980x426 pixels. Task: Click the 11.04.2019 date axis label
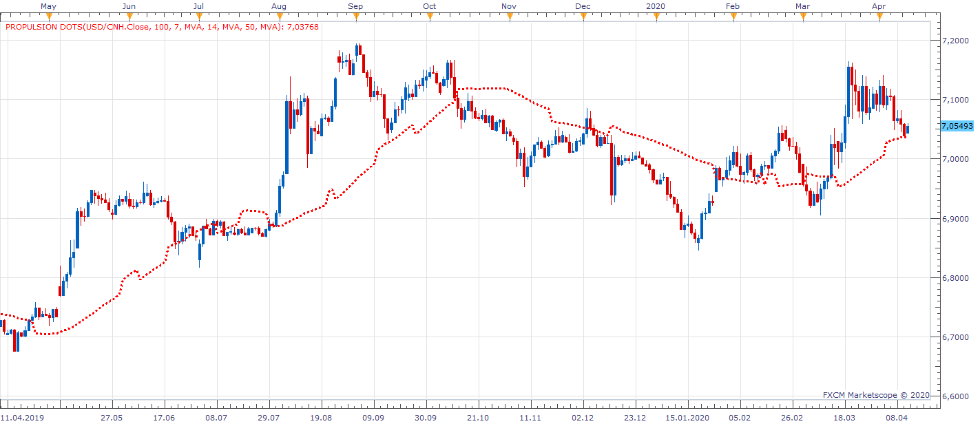coord(21,418)
